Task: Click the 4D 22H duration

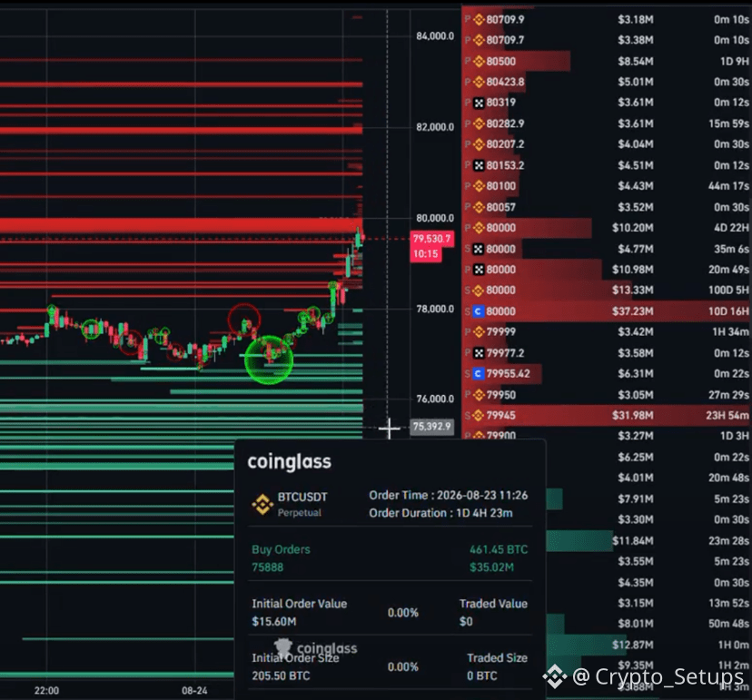Action: tap(731, 228)
